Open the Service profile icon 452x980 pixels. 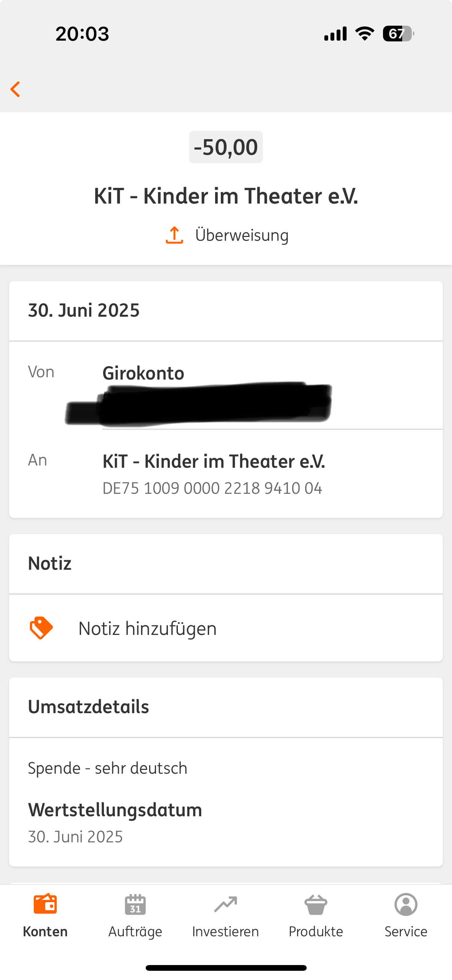point(406,904)
